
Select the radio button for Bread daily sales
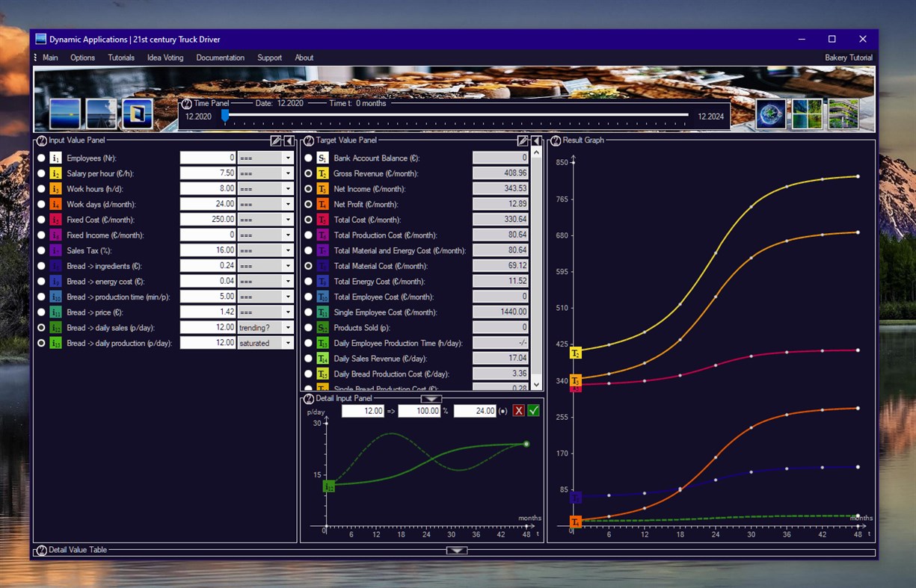[x=43, y=327]
